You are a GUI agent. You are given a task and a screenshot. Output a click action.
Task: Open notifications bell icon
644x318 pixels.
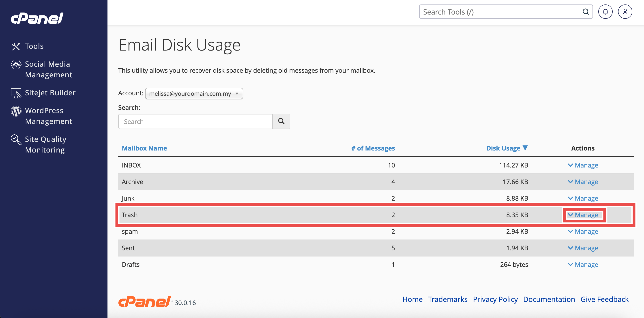tap(605, 12)
